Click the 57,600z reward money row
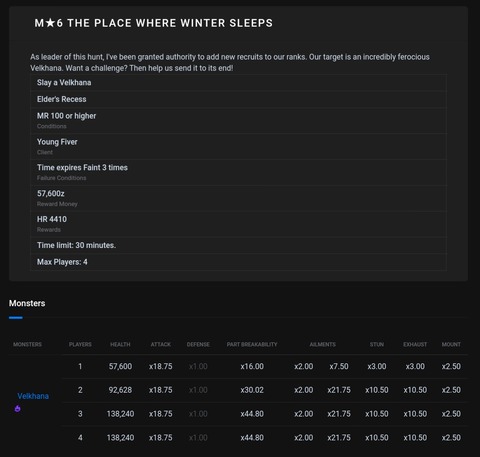This screenshot has height=457, width=480. tap(238, 198)
